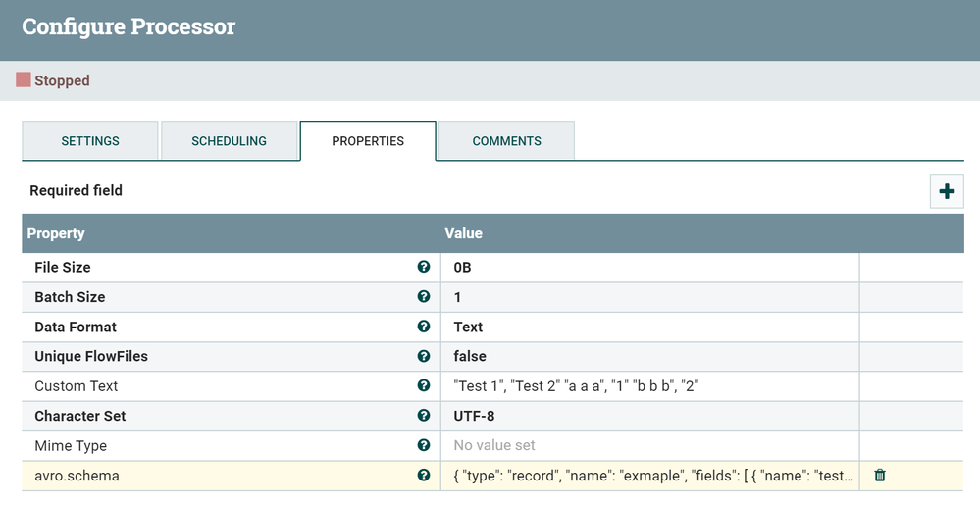This screenshot has width=980, height=505.
Task: Open help icon for avro.schema
Action: point(423,475)
